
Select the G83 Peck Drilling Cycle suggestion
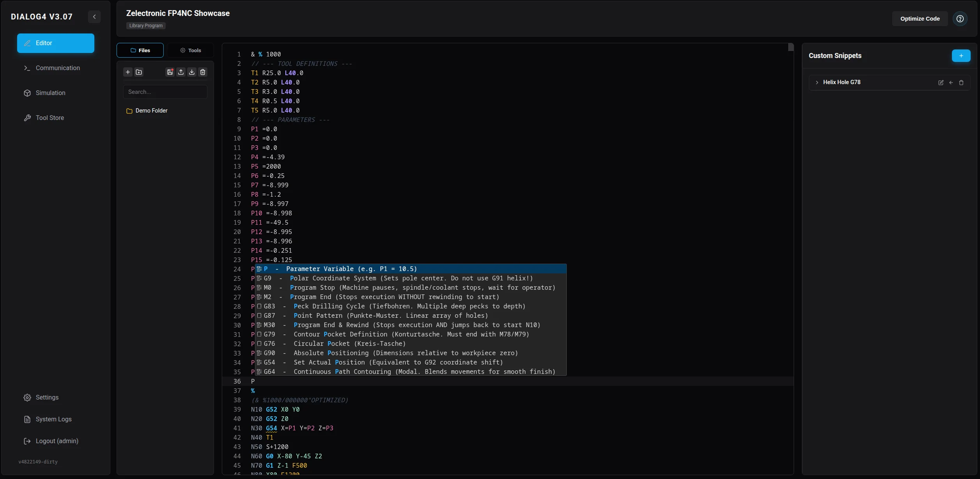411,306
